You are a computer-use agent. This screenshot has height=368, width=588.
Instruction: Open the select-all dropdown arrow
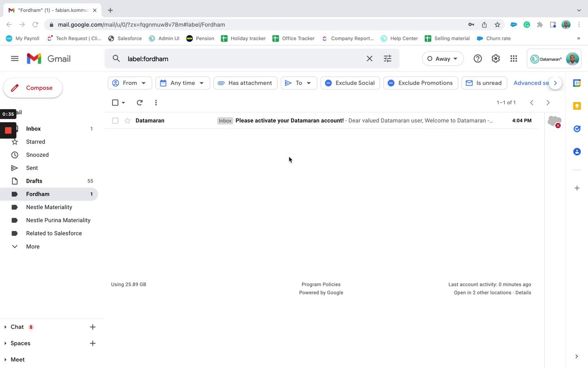click(123, 103)
